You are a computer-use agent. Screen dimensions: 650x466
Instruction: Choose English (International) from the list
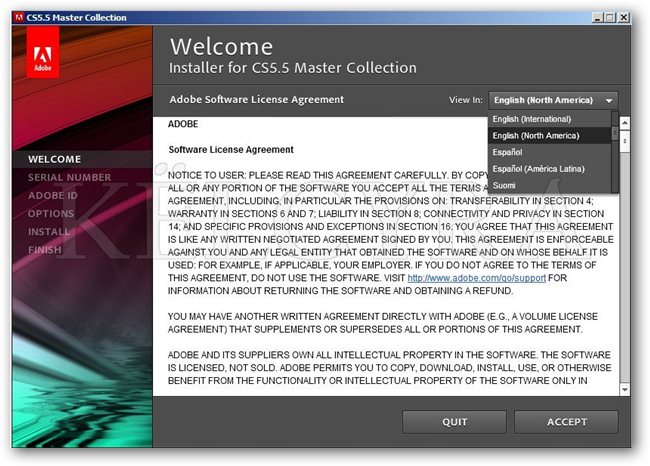(x=550, y=119)
